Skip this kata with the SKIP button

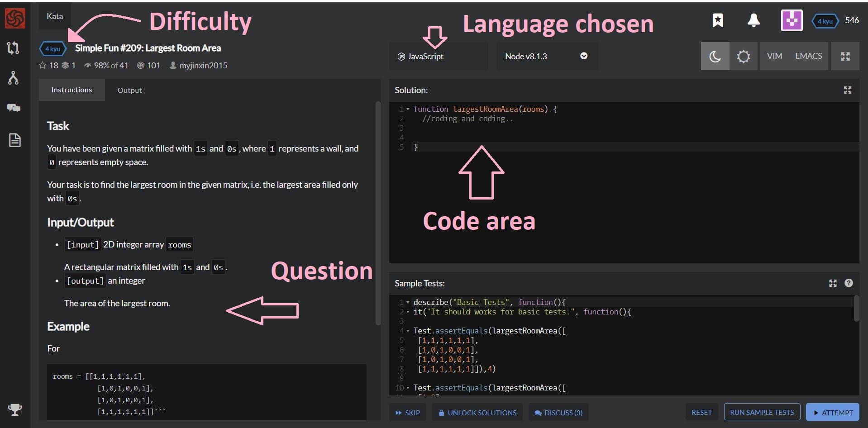coord(408,413)
